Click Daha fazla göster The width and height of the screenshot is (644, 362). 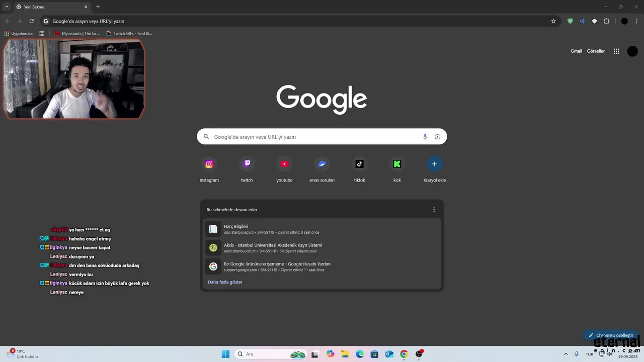point(225,282)
